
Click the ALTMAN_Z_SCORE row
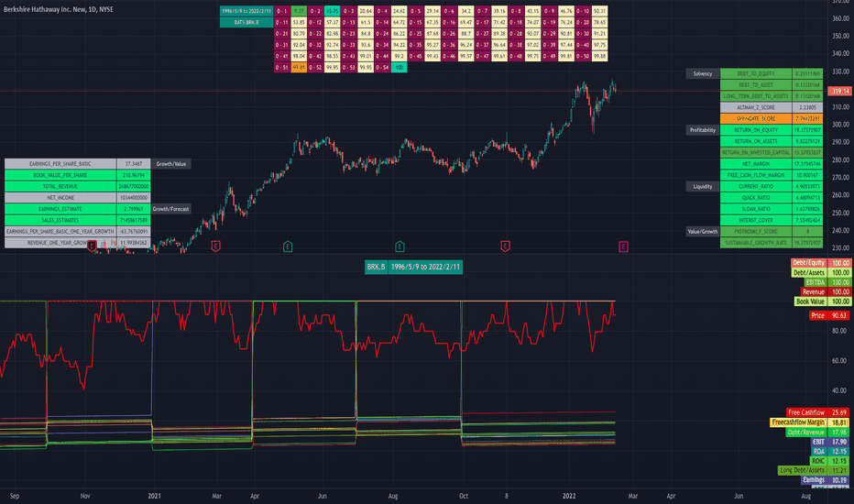coord(772,107)
